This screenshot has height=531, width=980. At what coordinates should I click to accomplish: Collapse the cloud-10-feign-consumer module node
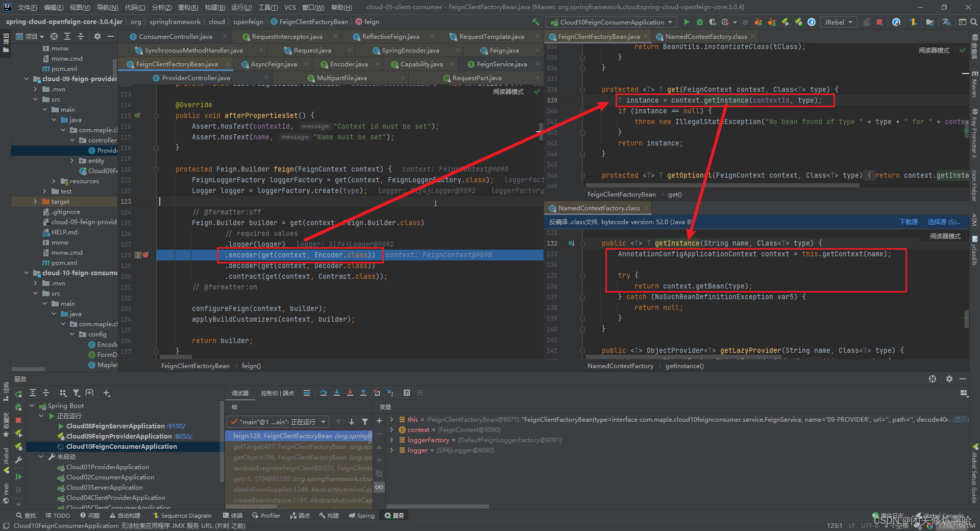coord(27,273)
